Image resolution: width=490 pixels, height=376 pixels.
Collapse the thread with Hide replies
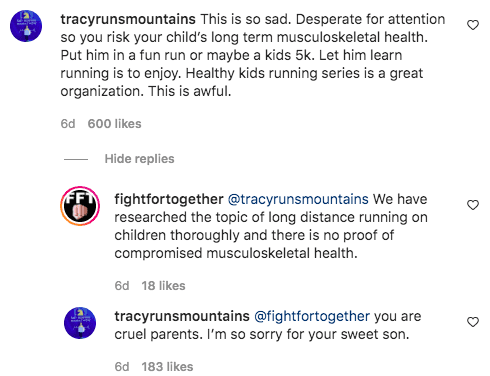point(139,159)
